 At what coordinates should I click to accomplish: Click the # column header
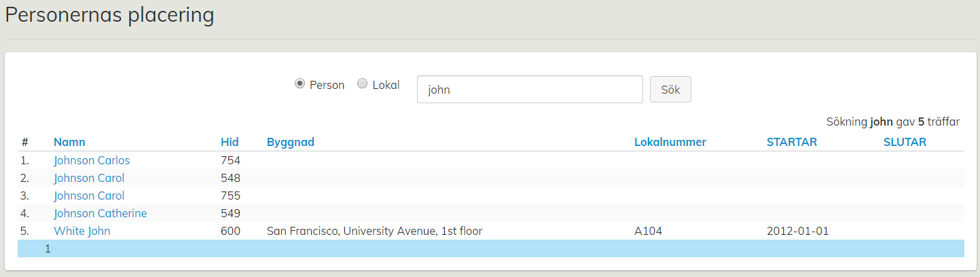click(x=25, y=142)
